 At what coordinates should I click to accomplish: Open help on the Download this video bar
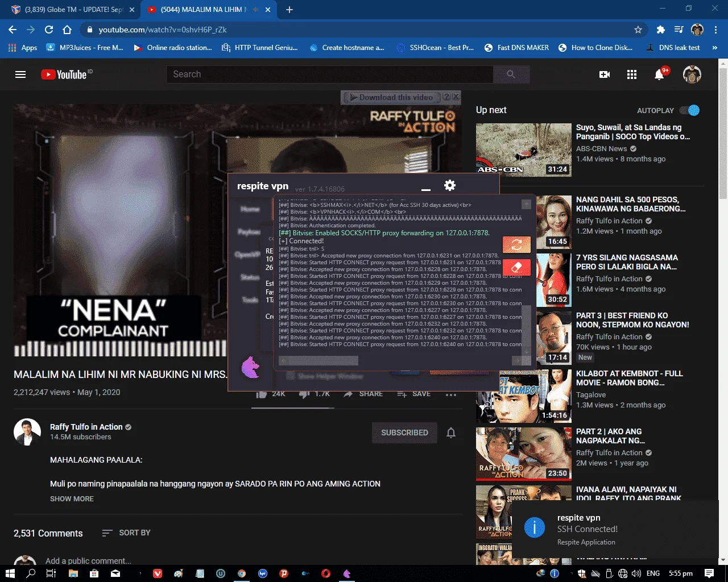coord(446,97)
